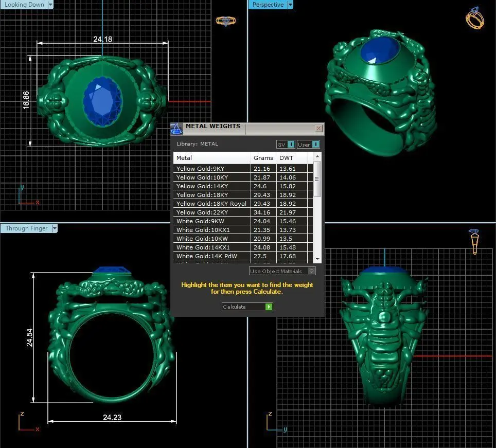Select the White Gold:10KX1 row

[243, 230]
